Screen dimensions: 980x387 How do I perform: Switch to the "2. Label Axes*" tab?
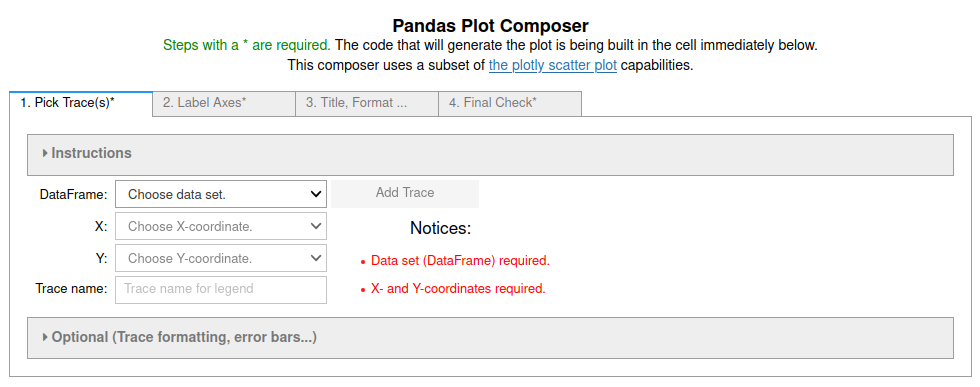point(224,104)
